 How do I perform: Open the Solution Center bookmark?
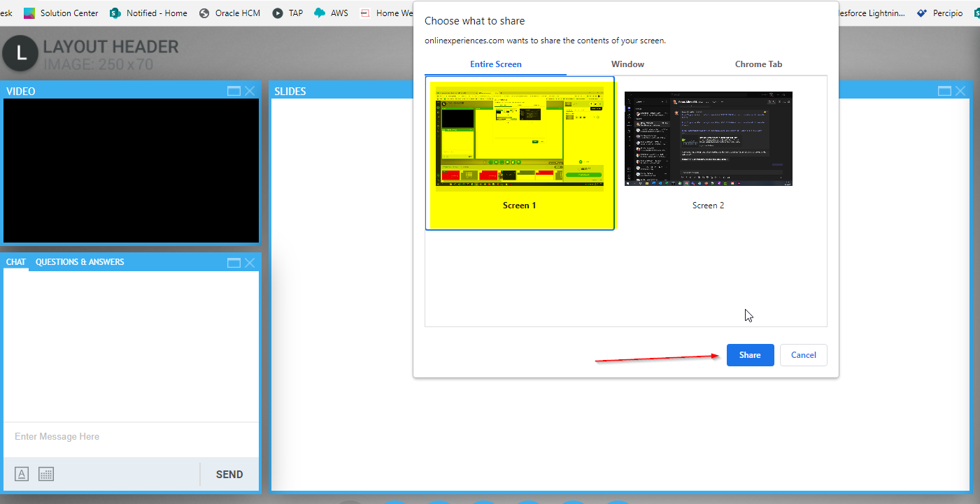61,13
